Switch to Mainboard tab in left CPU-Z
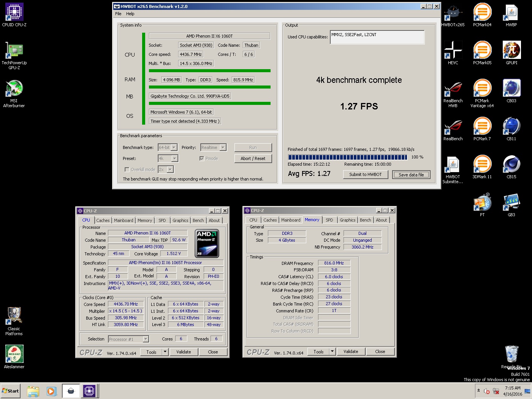 pyautogui.click(x=123, y=220)
